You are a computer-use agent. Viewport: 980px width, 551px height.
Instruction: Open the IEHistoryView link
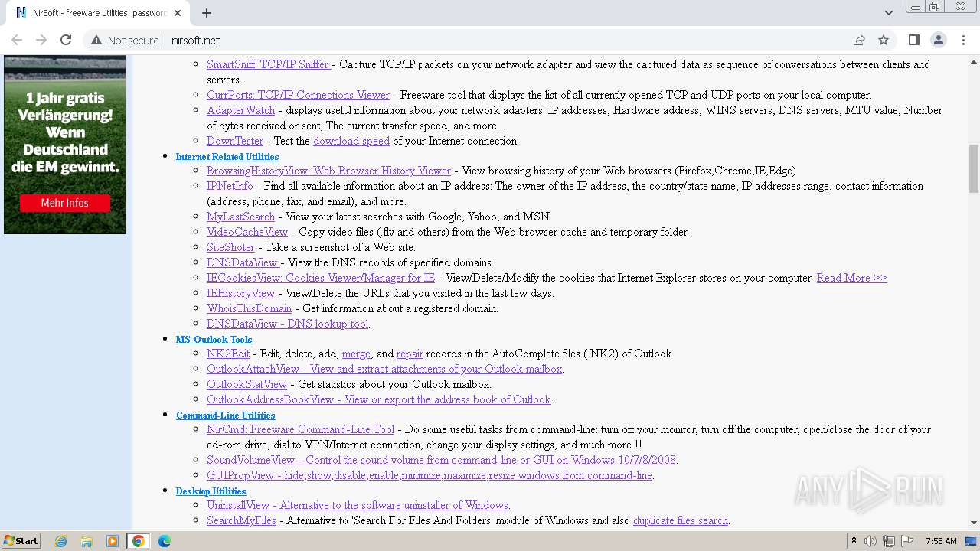tap(240, 293)
